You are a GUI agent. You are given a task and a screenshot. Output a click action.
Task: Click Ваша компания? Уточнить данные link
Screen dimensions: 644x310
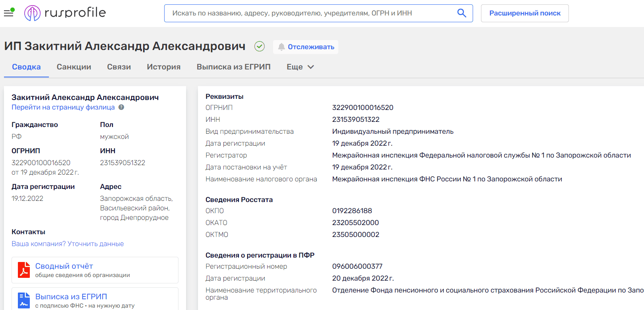click(x=68, y=244)
